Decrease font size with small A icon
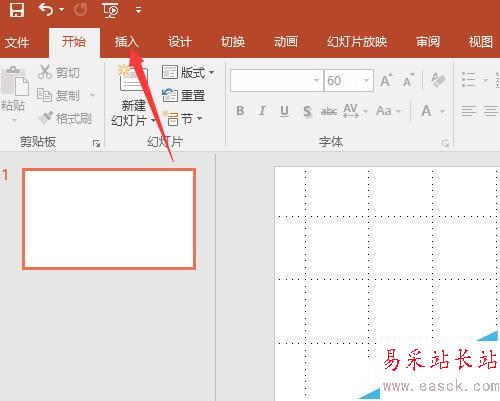 (408, 80)
